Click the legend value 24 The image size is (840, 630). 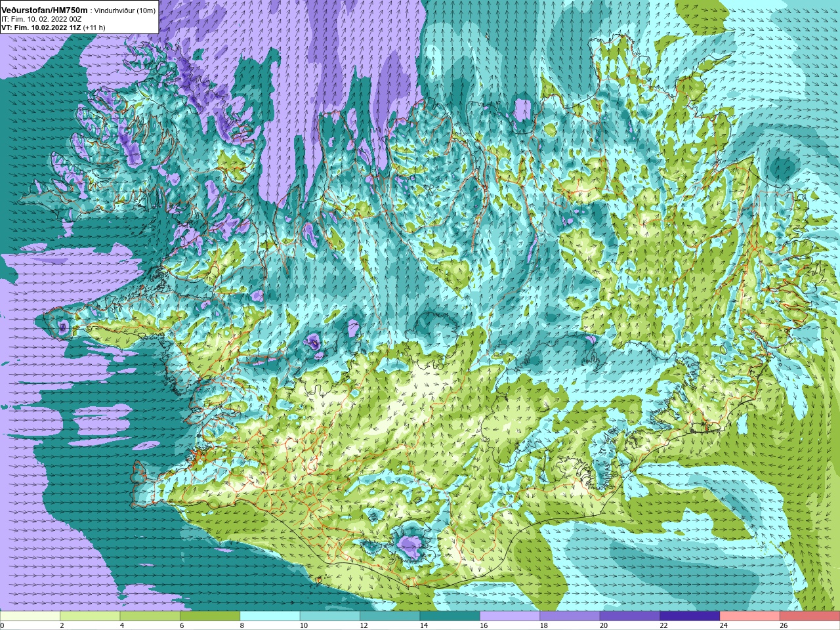coord(724,625)
